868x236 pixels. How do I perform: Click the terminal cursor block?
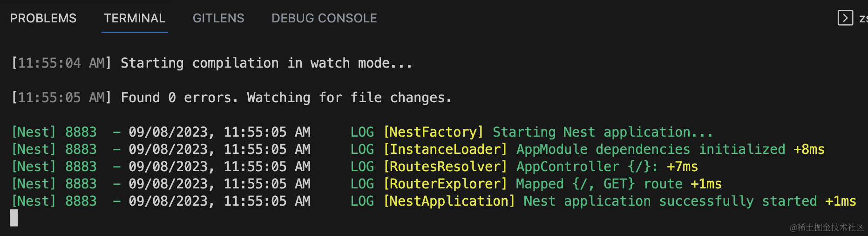point(14,218)
